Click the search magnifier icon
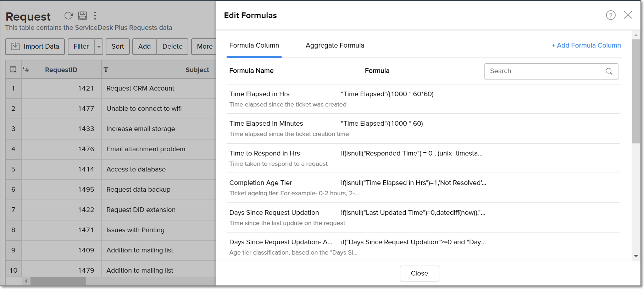The height and width of the screenshot is (289, 644). click(x=609, y=71)
